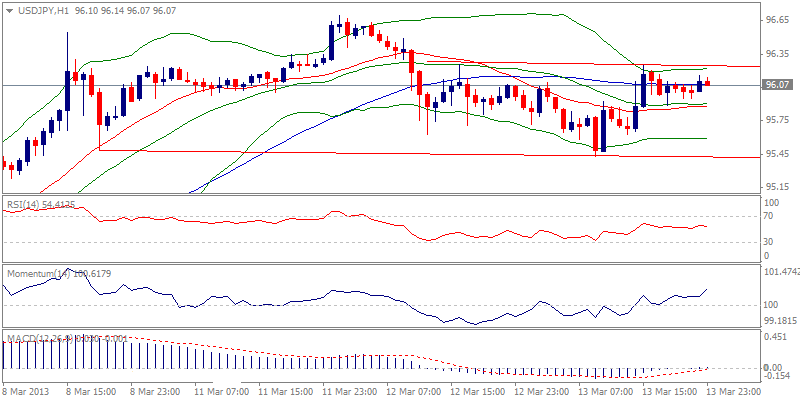Click the 95.45 price scale label
The height and width of the screenshot is (400, 800).
[x=777, y=153]
